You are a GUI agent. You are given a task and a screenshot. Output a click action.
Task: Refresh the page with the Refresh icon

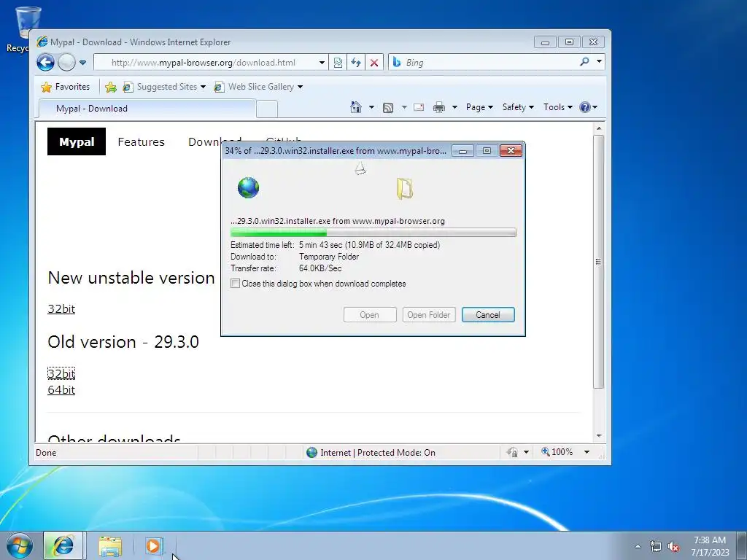tap(356, 63)
